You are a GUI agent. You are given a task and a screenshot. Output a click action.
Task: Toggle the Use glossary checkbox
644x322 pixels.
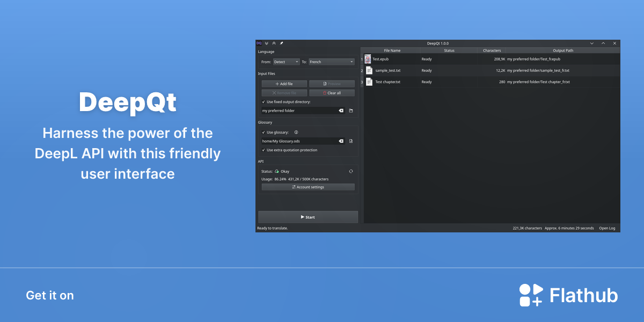[x=264, y=132]
